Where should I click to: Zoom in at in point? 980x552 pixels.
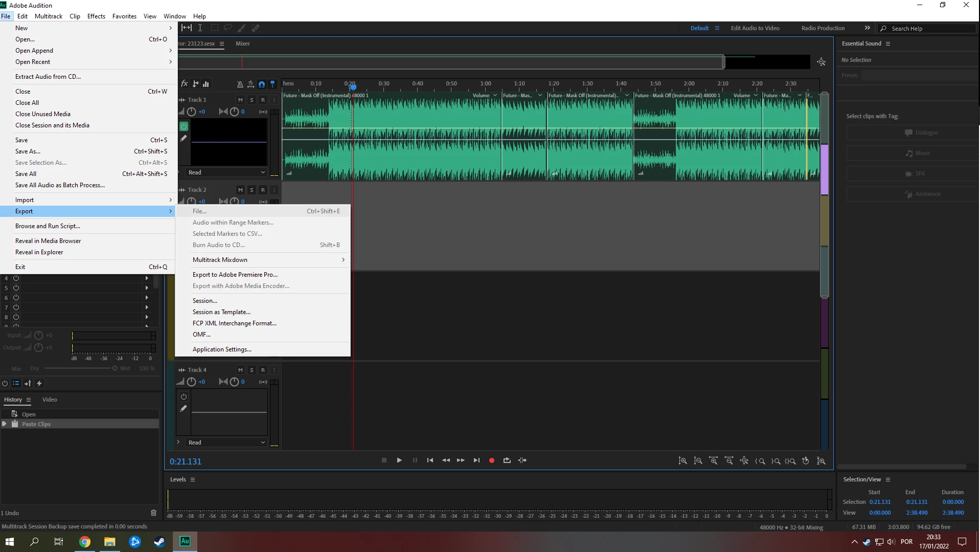[x=760, y=461]
